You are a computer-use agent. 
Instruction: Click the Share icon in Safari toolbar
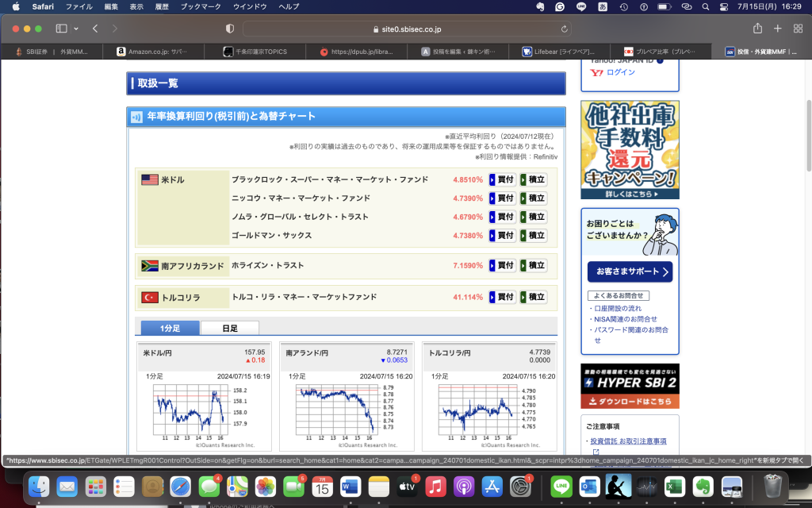click(757, 29)
